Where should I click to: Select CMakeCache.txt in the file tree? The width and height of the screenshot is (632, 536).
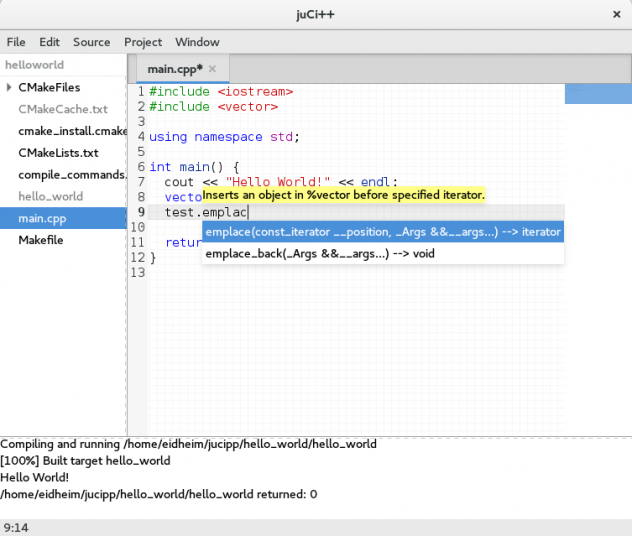[x=63, y=109]
